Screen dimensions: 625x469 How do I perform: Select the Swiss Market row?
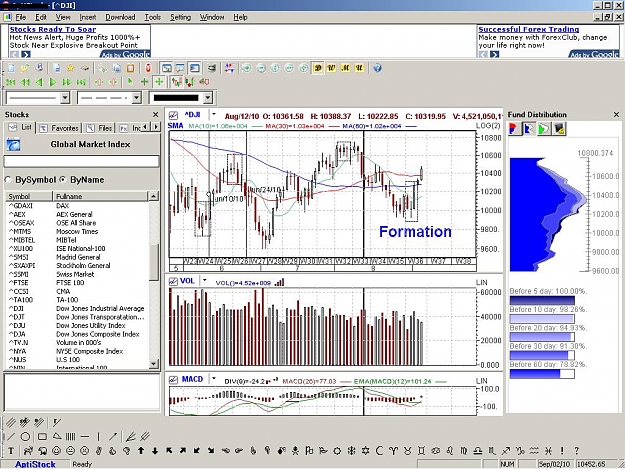pos(77,274)
